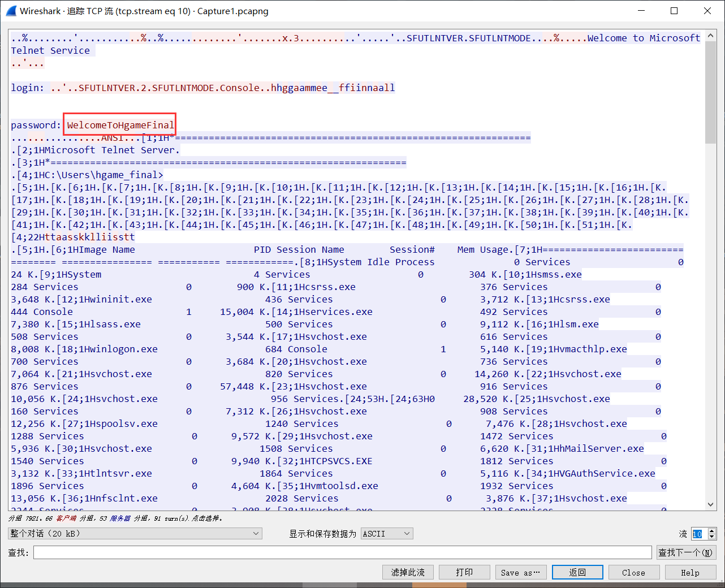Click the Save as… button
725x588 pixels.
pyautogui.click(x=521, y=572)
